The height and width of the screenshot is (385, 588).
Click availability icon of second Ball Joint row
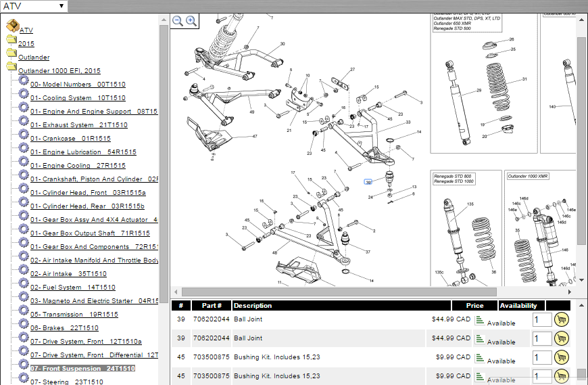(x=480, y=339)
